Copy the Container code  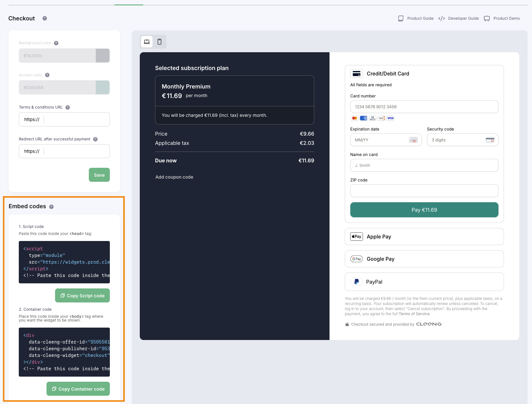pyautogui.click(x=78, y=389)
